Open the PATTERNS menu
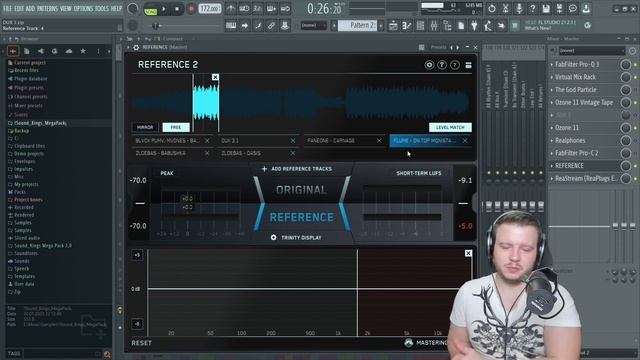The image size is (640, 360). point(47,8)
